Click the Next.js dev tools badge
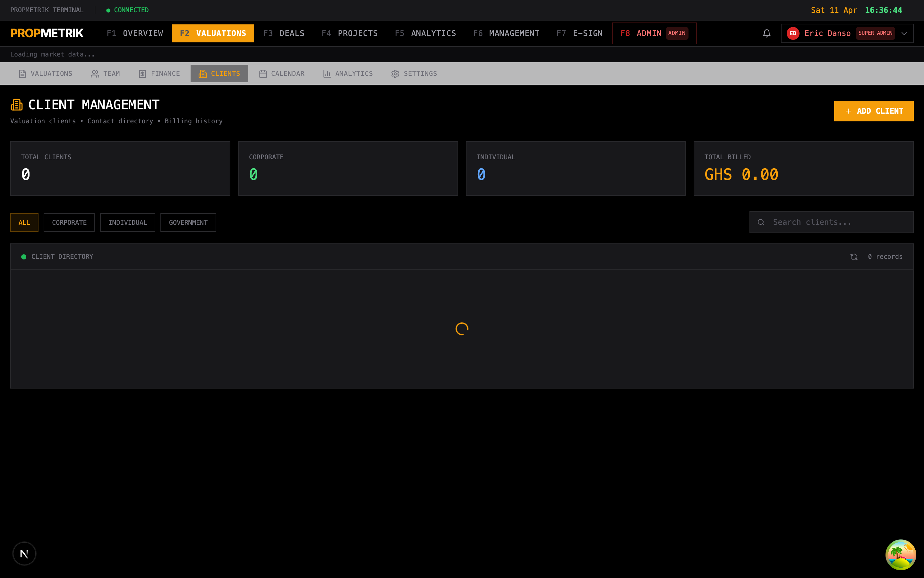Image resolution: width=924 pixels, height=578 pixels. 24,553
